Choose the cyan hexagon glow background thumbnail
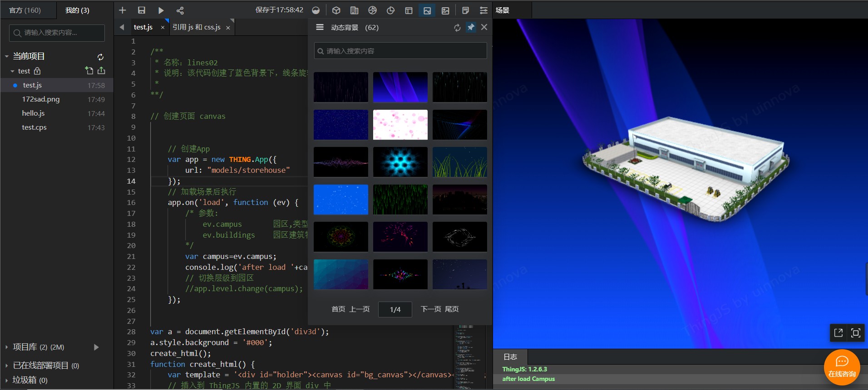The image size is (868, 390). (x=400, y=162)
